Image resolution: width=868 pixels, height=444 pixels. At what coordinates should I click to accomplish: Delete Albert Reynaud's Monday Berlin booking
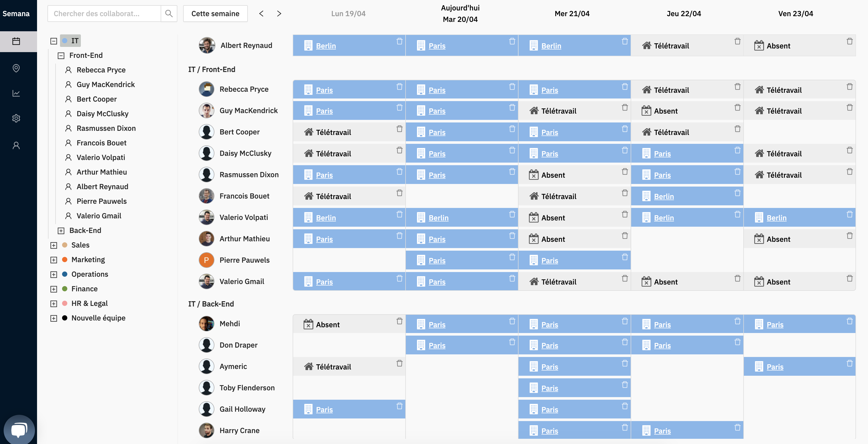click(399, 41)
